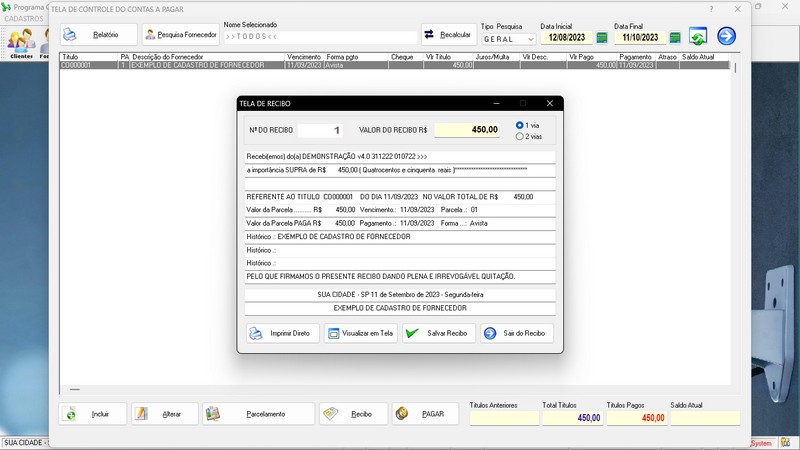
Task: Click the Nº do Recibo field
Action: 320,131
